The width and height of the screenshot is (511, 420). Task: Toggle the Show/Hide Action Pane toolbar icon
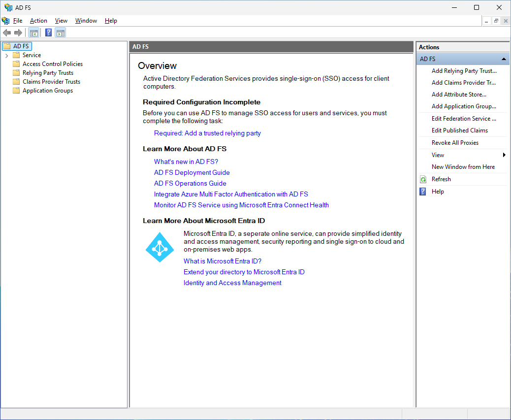[60, 32]
